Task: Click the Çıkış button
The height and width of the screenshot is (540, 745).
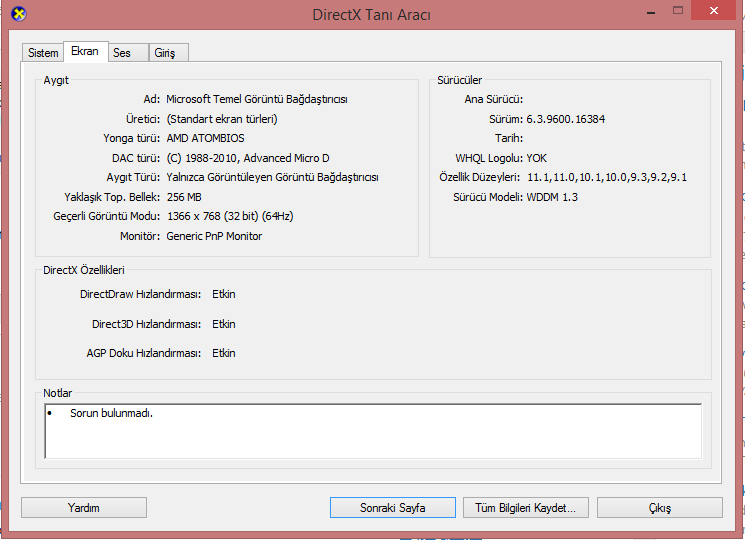Action: (x=659, y=508)
